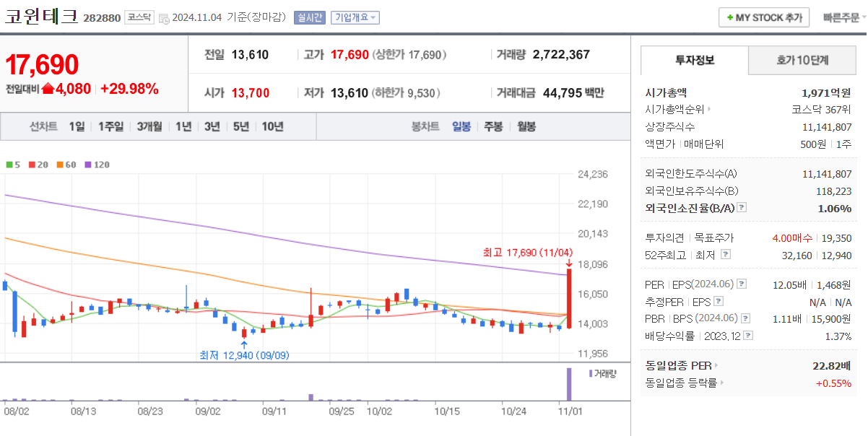The width and height of the screenshot is (868, 436).
Task: Select the 1일 line chart range
Action: point(77,126)
